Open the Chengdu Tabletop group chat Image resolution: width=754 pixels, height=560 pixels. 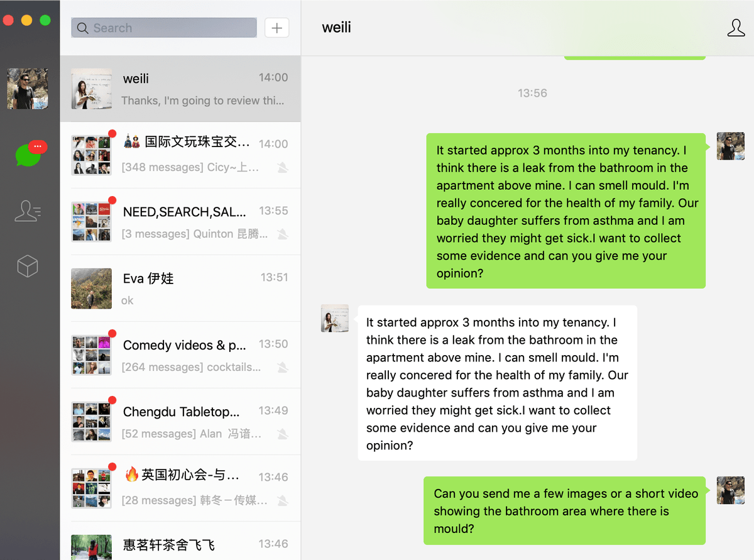coord(180,422)
